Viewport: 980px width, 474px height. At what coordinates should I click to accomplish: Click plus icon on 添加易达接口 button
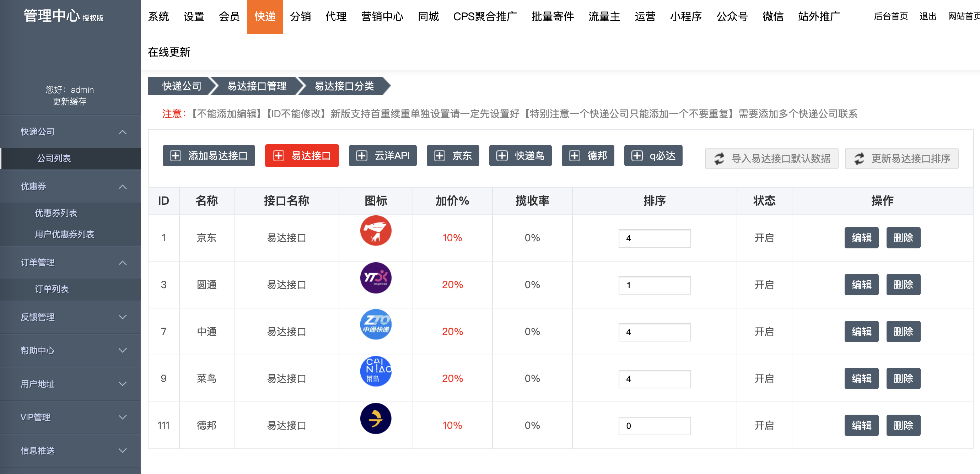point(176,156)
